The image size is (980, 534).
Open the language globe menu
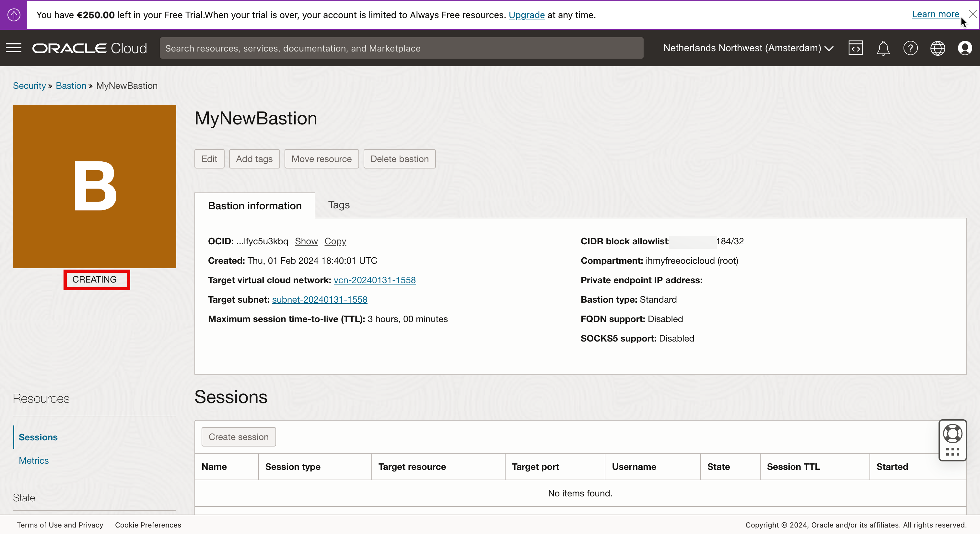(x=938, y=48)
